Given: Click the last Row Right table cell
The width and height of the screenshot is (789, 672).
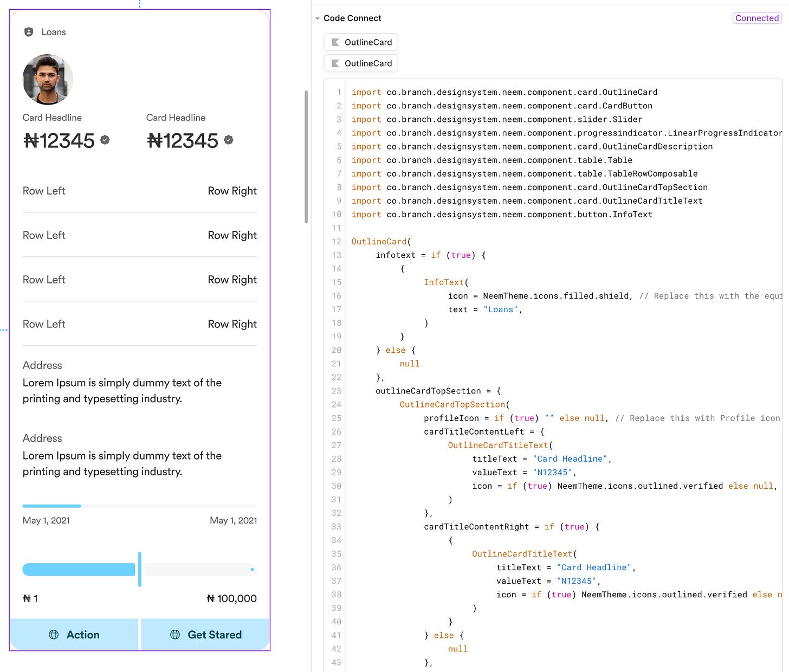Looking at the screenshot, I should click(232, 324).
